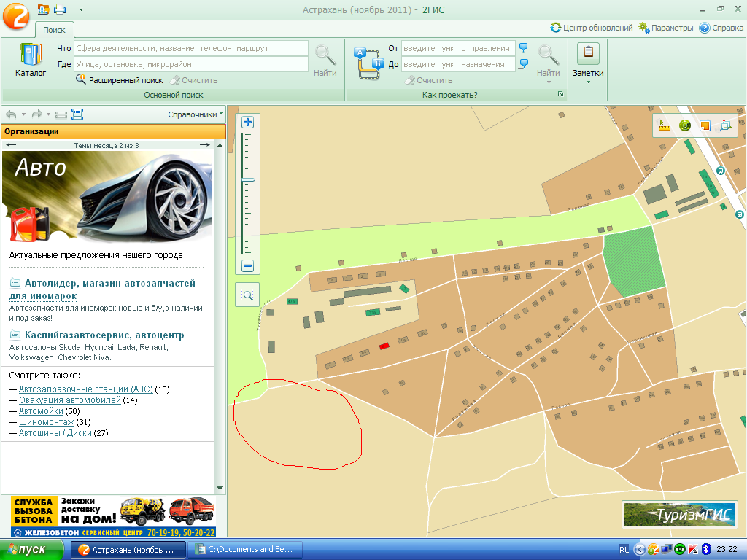
Task: Go to next Темы месяца topic arrow
Action: [205, 145]
